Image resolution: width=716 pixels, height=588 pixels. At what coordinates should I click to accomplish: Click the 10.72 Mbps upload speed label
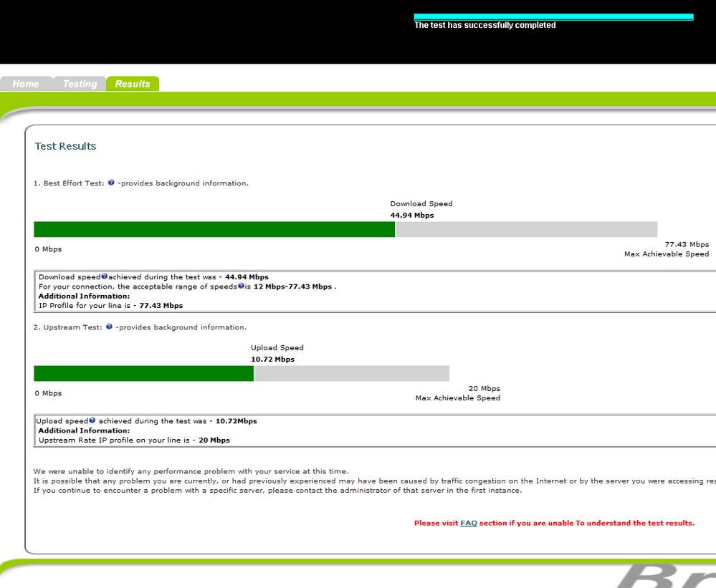click(272, 360)
